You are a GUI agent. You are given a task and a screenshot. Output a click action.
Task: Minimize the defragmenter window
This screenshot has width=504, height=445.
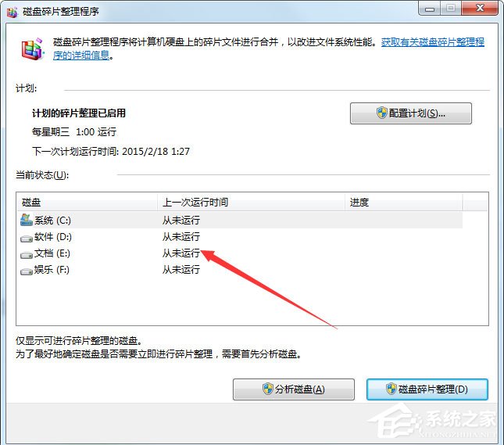pyautogui.click(x=431, y=9)
